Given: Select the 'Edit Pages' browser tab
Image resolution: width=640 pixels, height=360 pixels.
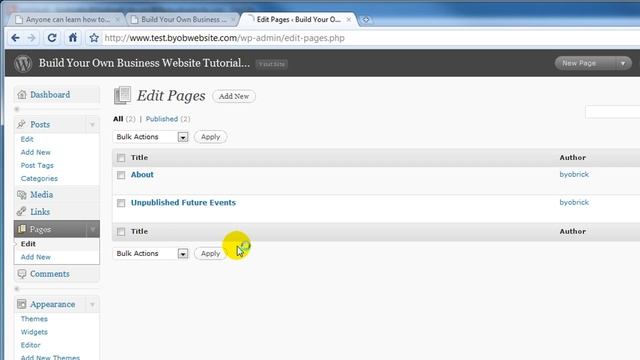Looking at the screenshot, I should coord(298,20).
